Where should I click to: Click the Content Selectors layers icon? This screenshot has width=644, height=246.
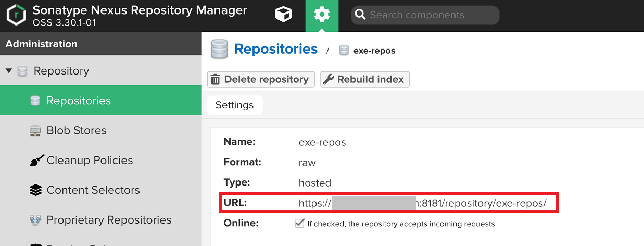point(35,190)
